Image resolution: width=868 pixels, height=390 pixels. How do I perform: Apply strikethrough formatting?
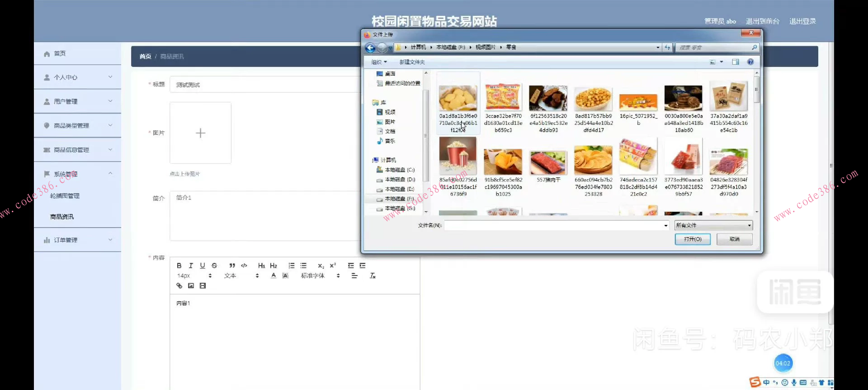pos(214,266)
